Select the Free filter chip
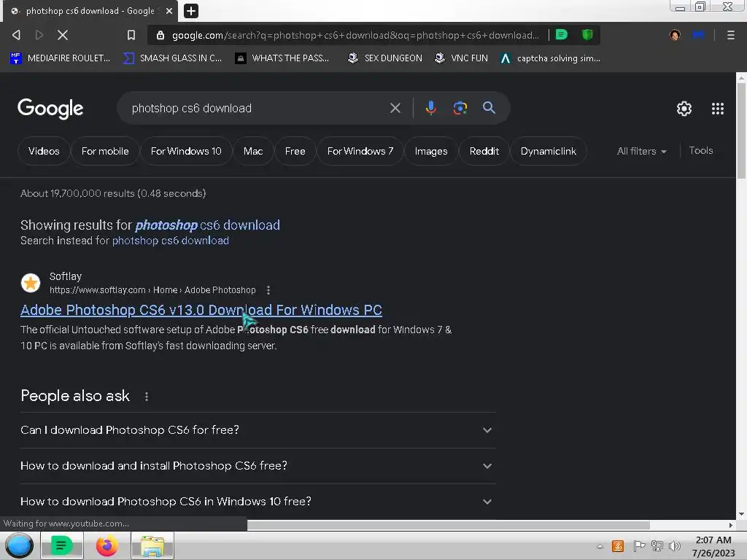This screenshot has width=747, height=560. point(295,151)
